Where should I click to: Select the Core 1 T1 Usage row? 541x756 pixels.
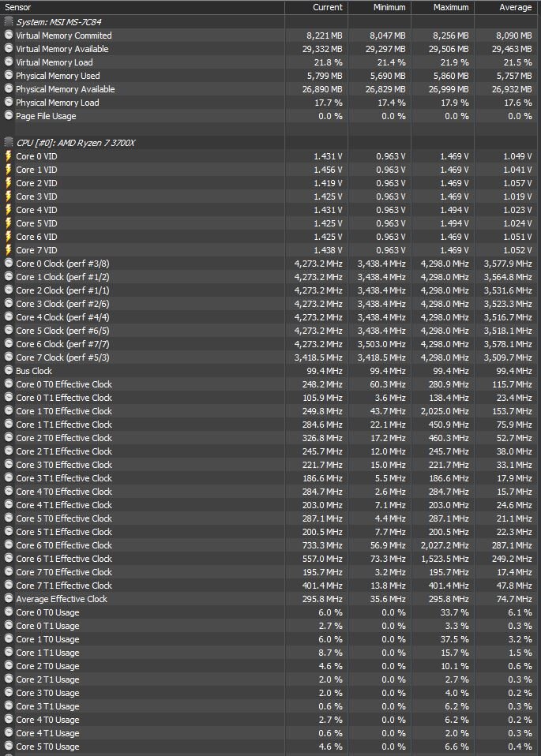[270, 653]
